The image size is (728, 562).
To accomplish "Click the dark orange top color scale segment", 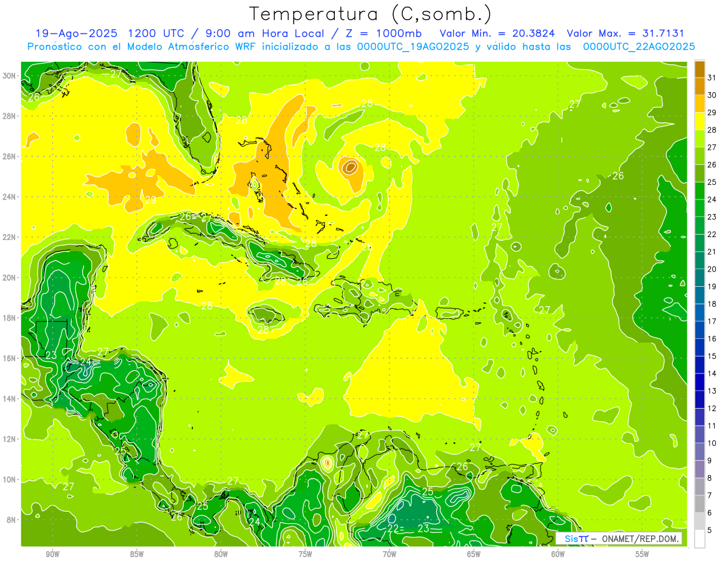I will tap(699, 69).
